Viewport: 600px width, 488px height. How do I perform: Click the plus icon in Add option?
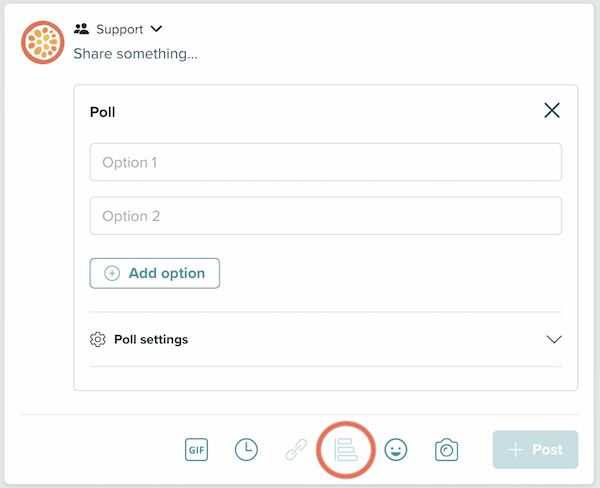pyautogui.click(x=112, y=273)
